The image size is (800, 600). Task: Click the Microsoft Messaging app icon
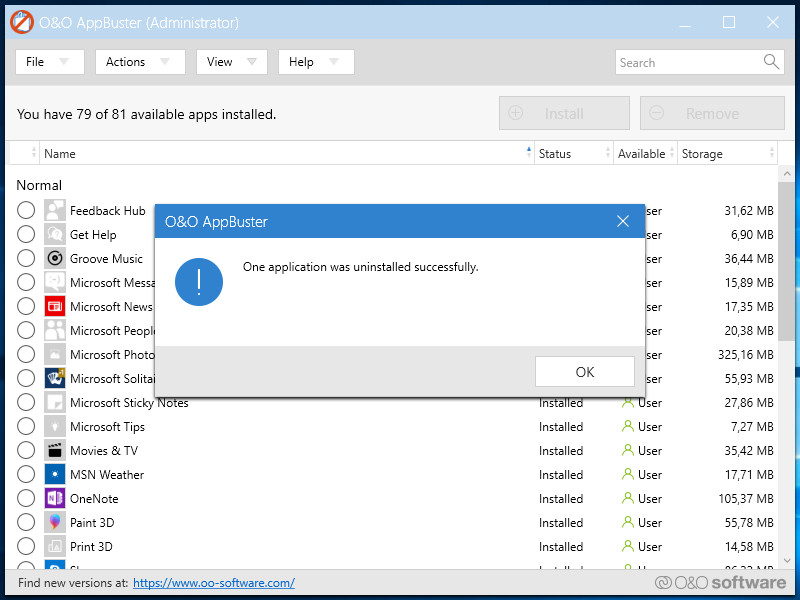click(55, 282)
